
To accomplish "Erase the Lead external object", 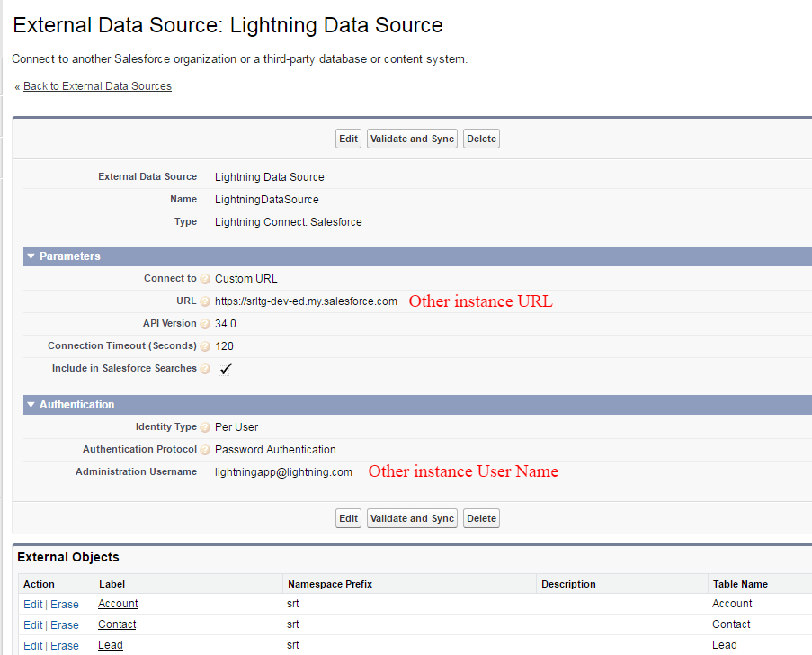I will click(65, 646).
